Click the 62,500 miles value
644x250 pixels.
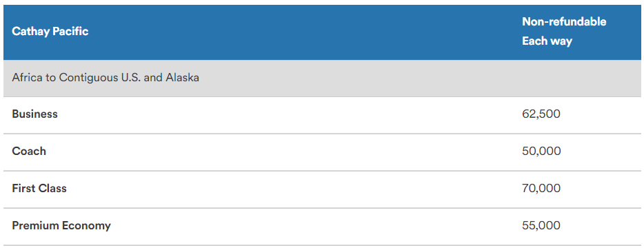[x=541, y=114]
